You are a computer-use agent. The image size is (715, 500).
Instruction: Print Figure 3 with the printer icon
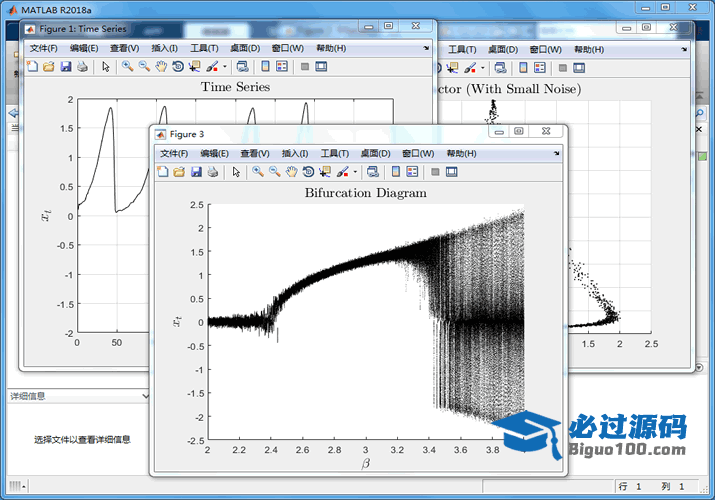click(214, 172)
